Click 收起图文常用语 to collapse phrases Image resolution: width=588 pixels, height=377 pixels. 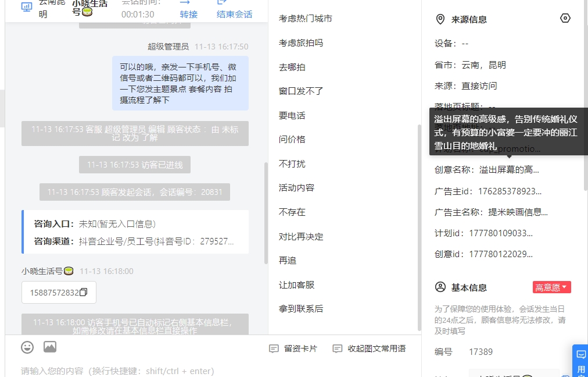coord(370,348)
